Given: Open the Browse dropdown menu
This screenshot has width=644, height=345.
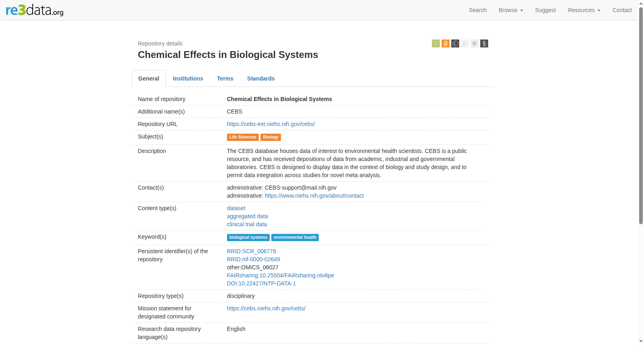Looking at the screenshot, I should pyautogui.click(x=510, y=10).
